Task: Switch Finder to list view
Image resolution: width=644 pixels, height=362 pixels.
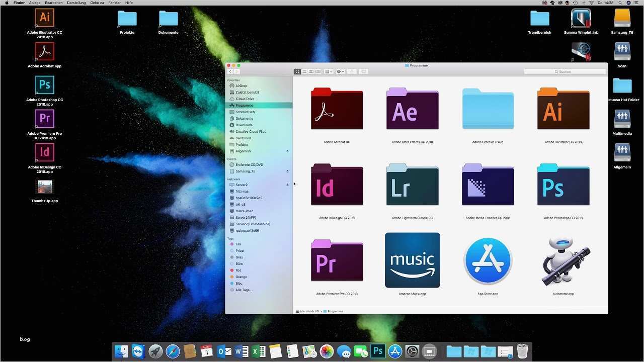Action: pyautogui.click(x=304, y=72)
